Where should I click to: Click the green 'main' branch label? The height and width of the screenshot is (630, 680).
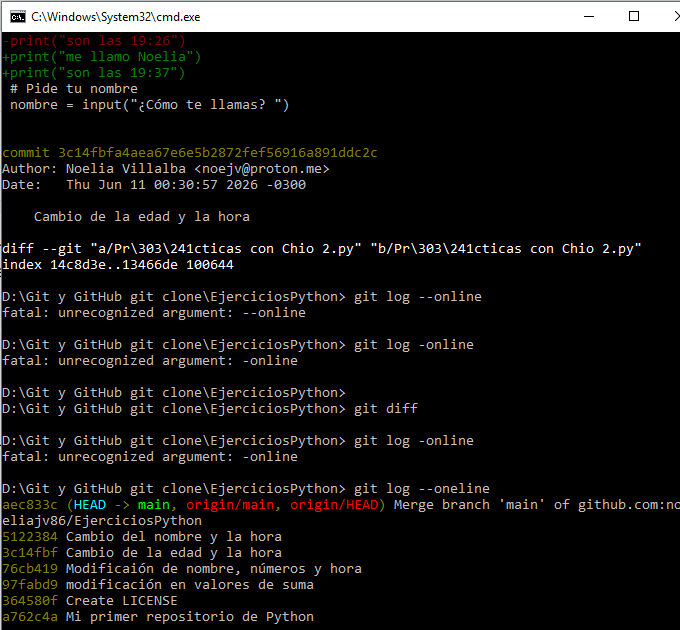[154, 505]
